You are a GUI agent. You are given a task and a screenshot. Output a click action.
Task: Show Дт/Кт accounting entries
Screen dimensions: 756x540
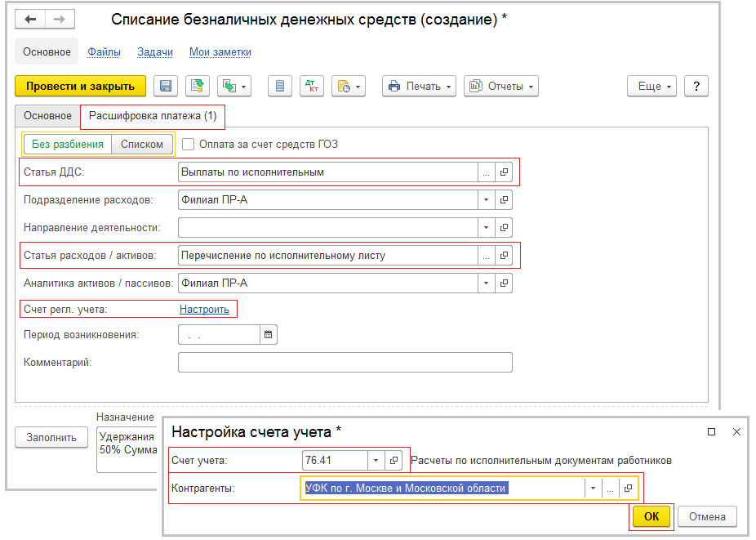(x=311, y=86)
